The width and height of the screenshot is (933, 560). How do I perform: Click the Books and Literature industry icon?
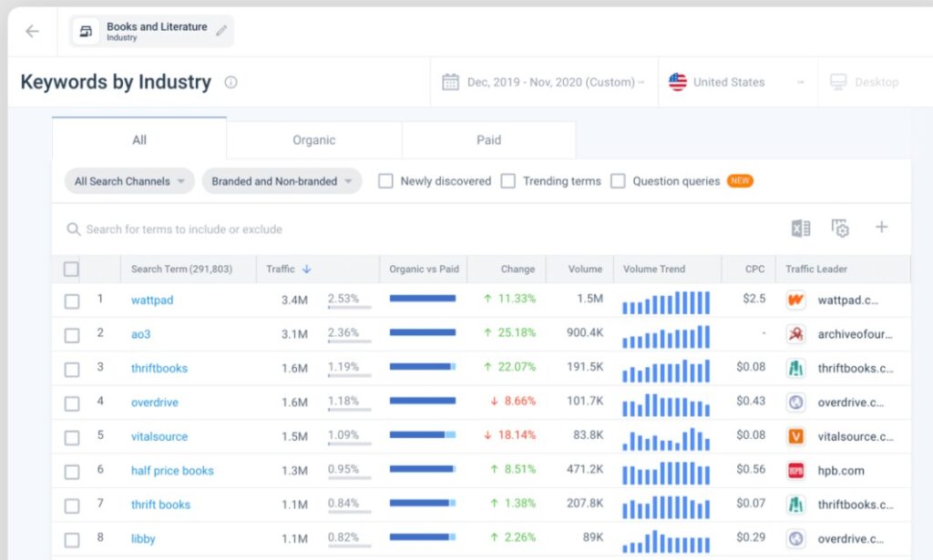point(87,31)
